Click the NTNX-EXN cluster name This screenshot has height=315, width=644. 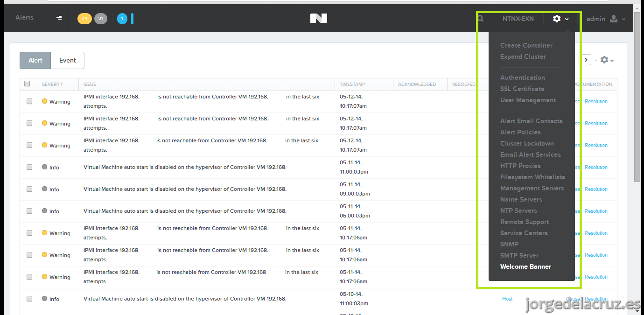pyautogui.click(x=518, y=19)
